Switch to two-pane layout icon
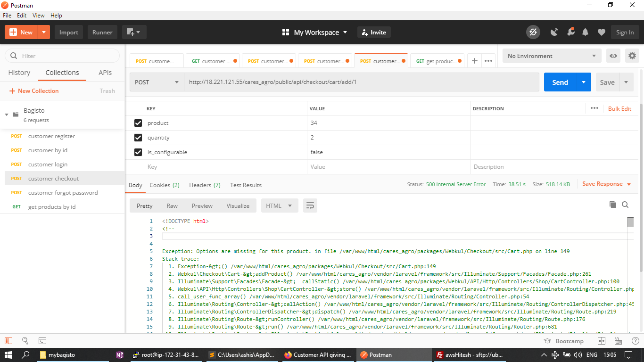This screenshot has width=644, height=362. point(601,341)
